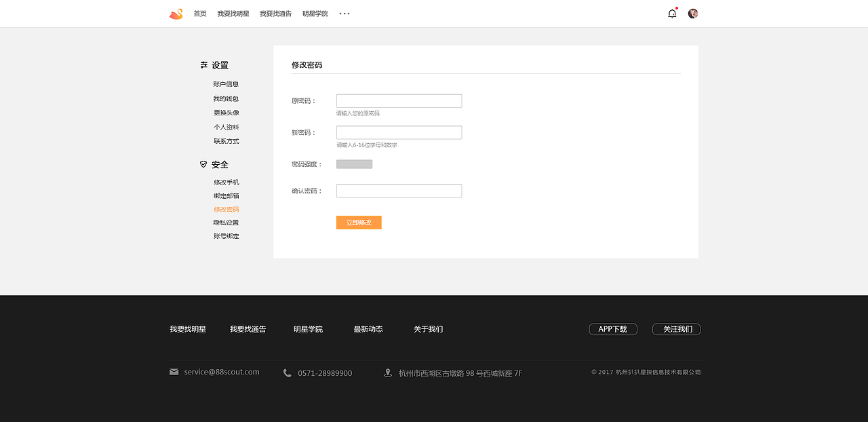Click the phone icon in the footer
The width and height of the screenshot is (868, 422).
(287, 372)
